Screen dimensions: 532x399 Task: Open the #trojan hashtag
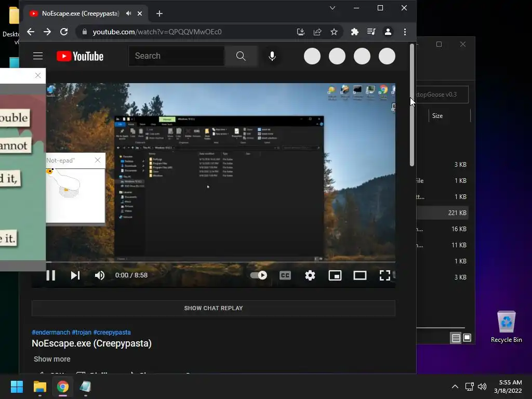(x=82, y=332)
